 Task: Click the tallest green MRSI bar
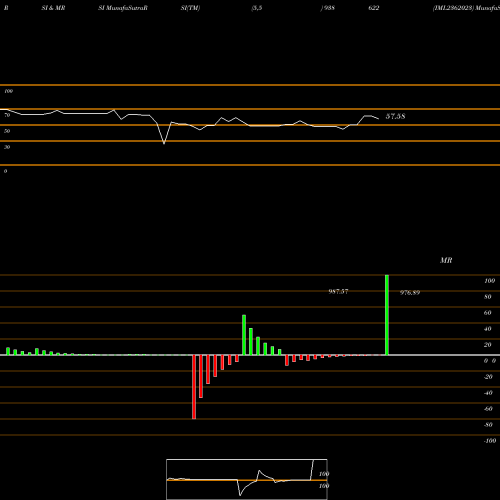[387, 315]
